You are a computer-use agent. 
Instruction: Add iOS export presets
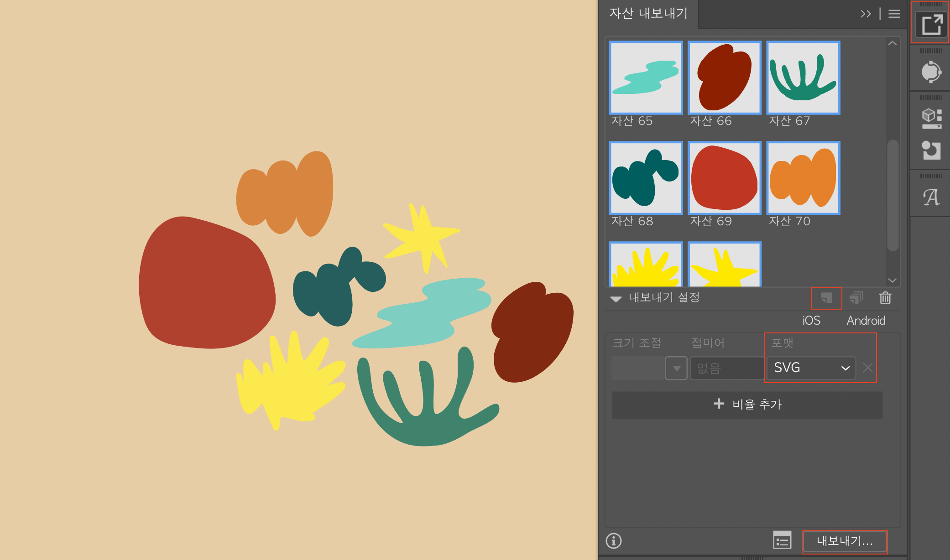(x=811, y=321)
